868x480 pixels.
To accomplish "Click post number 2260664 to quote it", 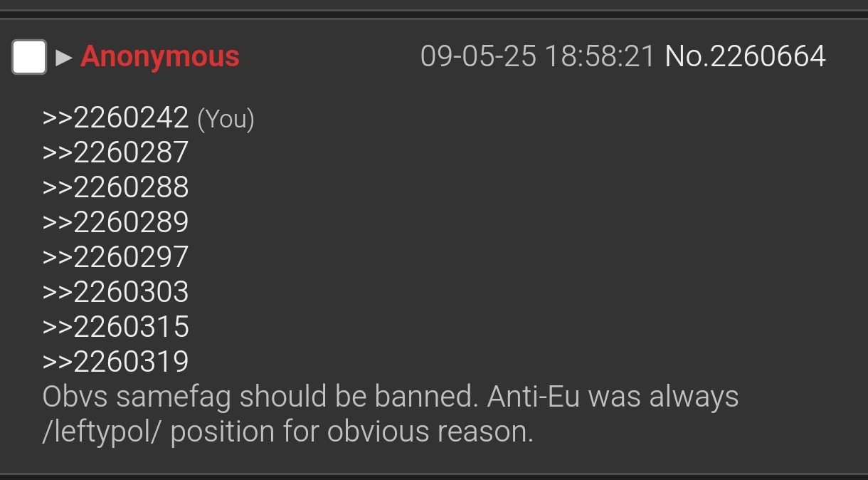I will tap(768, 56).
